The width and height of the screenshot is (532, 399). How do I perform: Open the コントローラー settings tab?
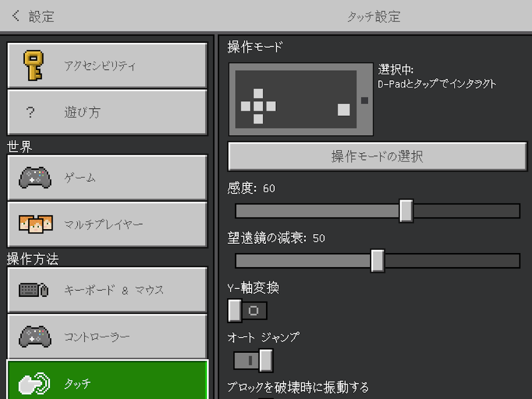pos(107,337)
